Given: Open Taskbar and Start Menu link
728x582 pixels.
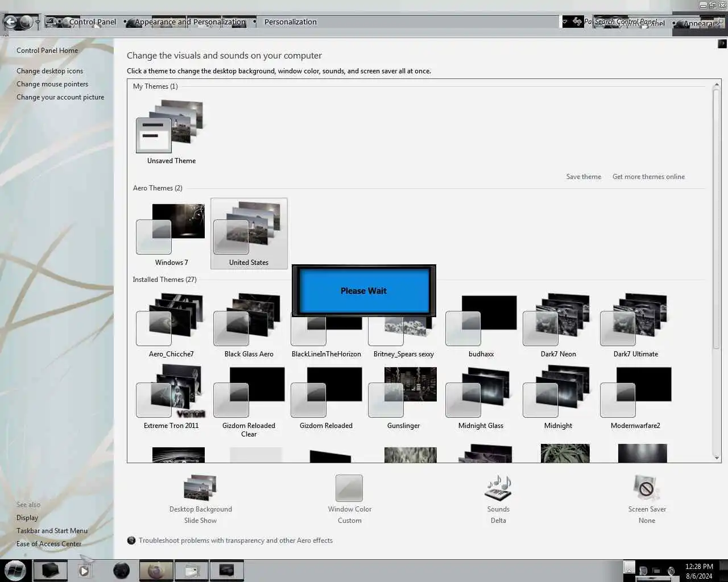Looking at the screenshot, I should pyautogui.click(x=52, y=531).
